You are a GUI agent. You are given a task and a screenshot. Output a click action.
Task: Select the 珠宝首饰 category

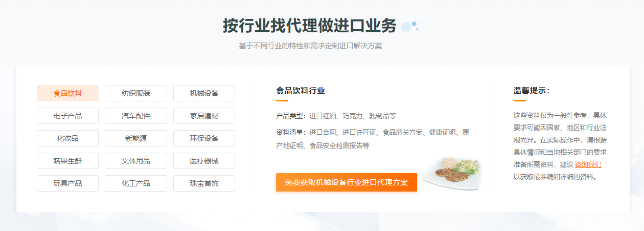[x=204, y=183]
